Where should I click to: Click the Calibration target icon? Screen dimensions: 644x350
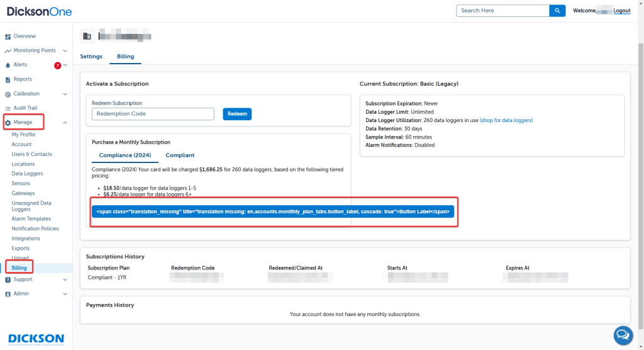[8, 94]
